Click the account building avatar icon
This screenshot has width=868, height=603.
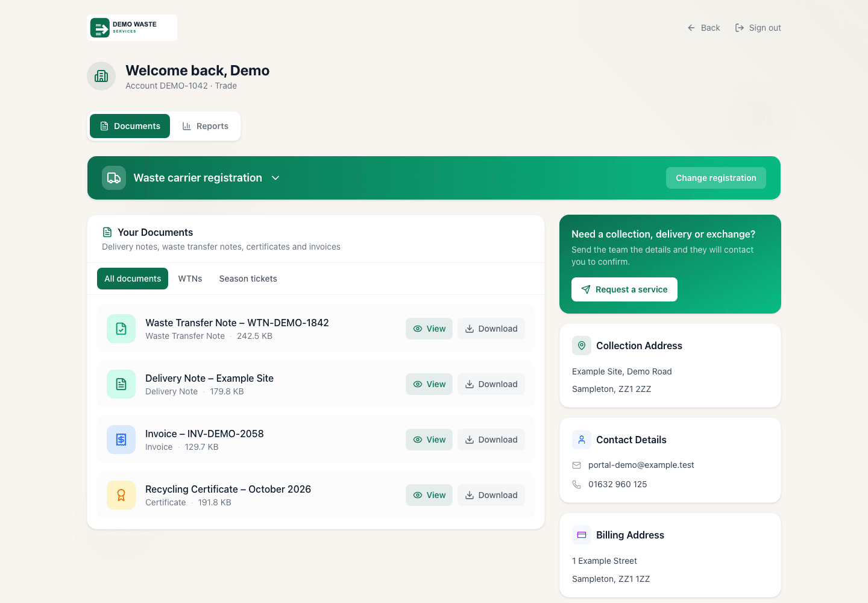tap(101, 76)
